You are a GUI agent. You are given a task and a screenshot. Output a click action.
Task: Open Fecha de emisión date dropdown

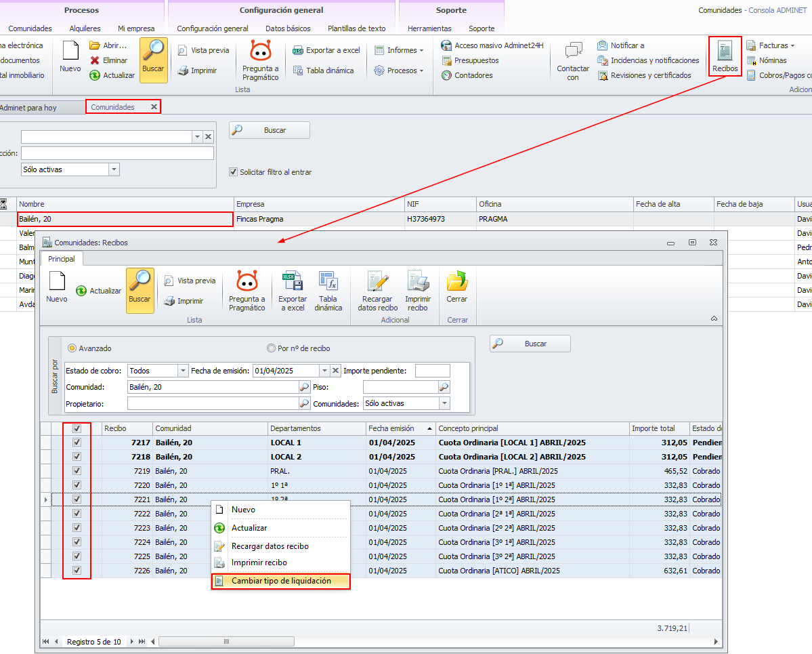tap(324, 371)
